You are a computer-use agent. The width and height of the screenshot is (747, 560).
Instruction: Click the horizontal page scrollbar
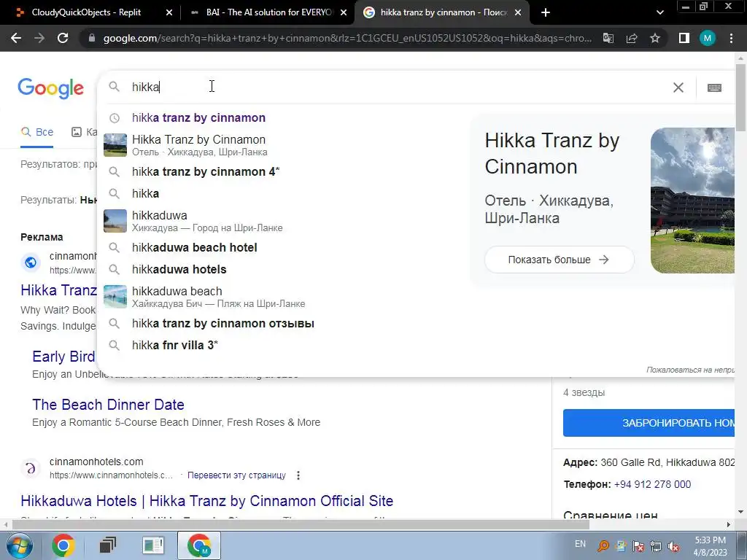[300, 524]
